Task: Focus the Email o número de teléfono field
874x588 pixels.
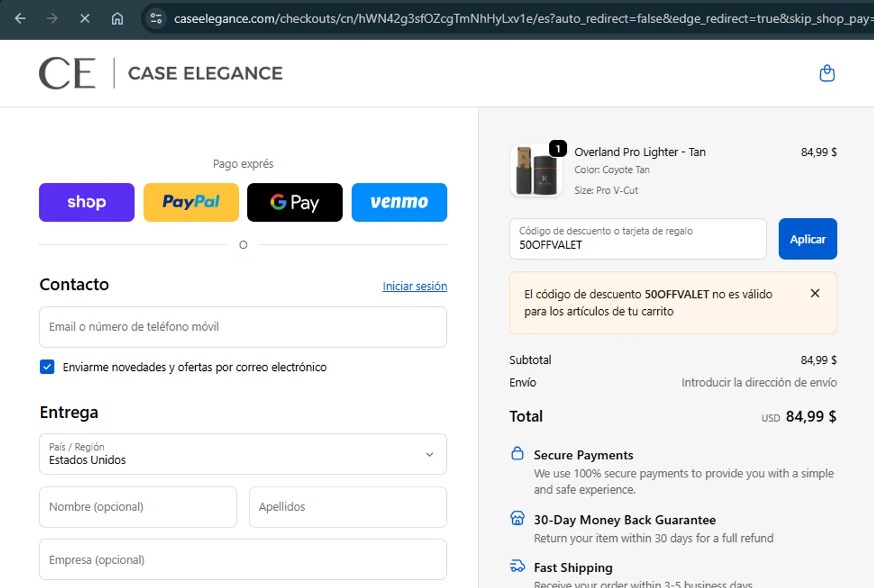Action: [243, 327]
